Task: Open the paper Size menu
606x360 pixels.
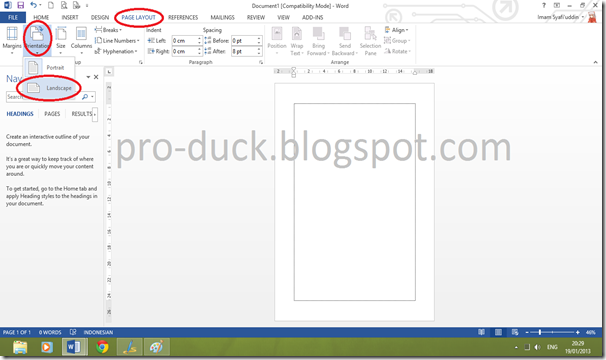Action: tap(61, 40)
